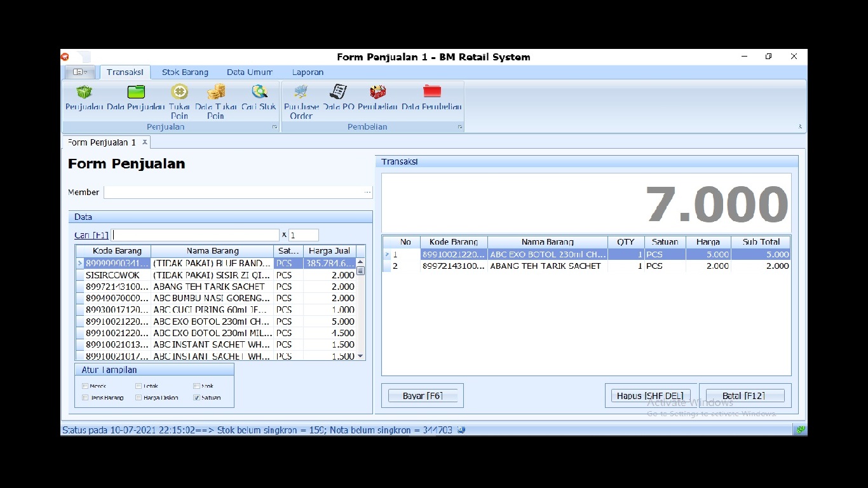Open the Data Penjualan green folder
The height and width of the screenshot is (488, 868).
(x=136, y=93)
